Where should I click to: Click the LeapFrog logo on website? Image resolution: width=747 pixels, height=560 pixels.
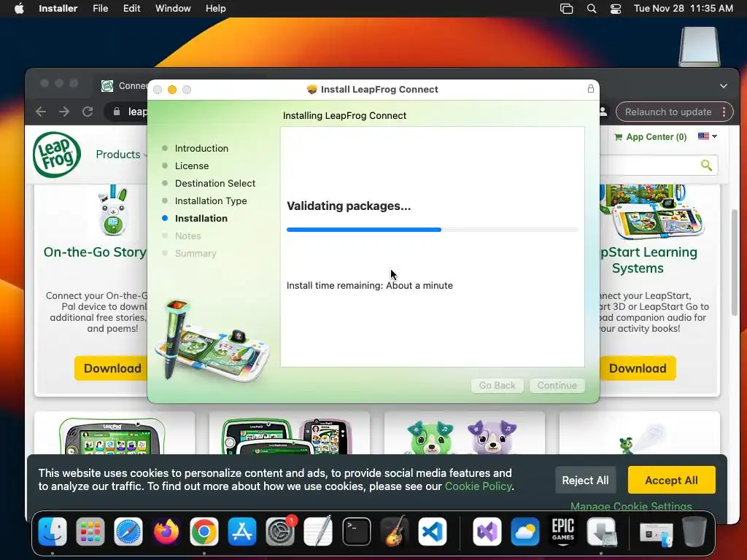(57, 155)
